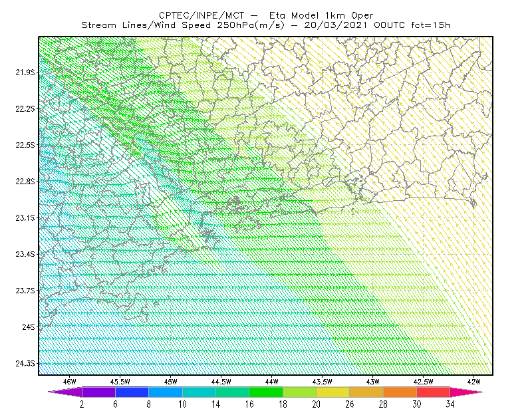Click the 24S latitude axis label
This screenshot has height=411, width=532.
pos(29,327)
